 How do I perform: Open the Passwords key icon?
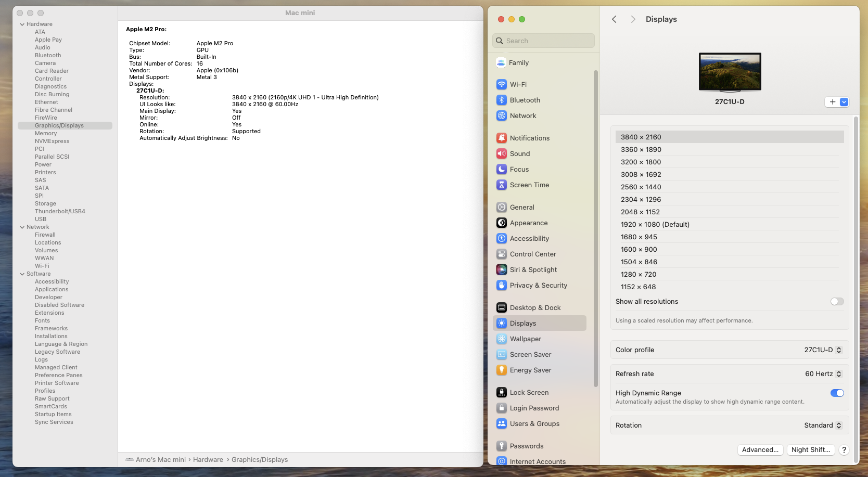click(x=502, y=446)
